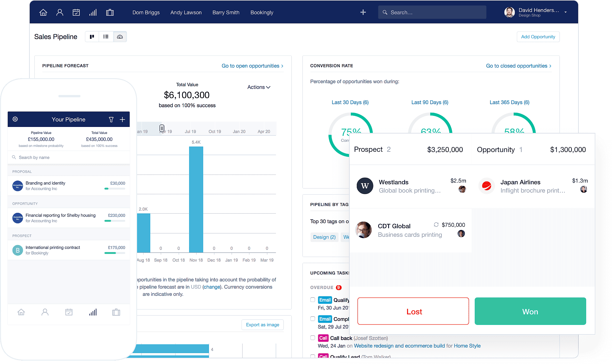Screen dimensions: 613x364
Task: Tap pipeline bars icon in mobile bottom bar
Action: point(93,312)
